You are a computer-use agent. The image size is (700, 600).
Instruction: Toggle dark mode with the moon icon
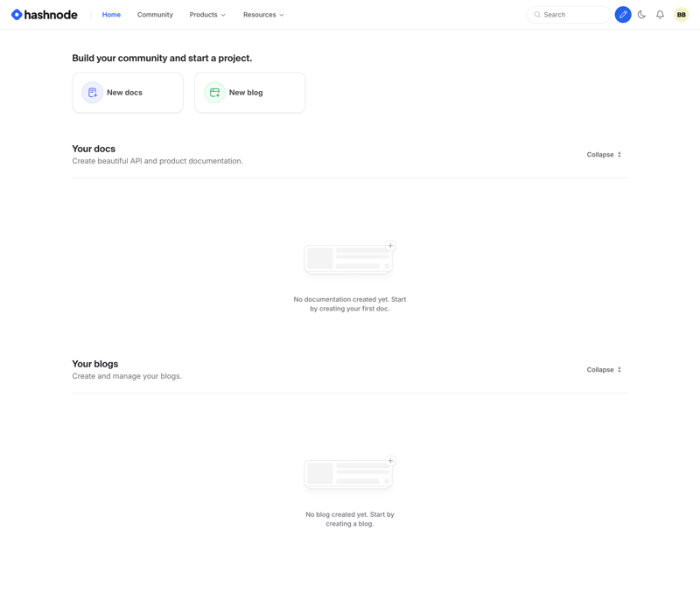click(x=641, y=14)
